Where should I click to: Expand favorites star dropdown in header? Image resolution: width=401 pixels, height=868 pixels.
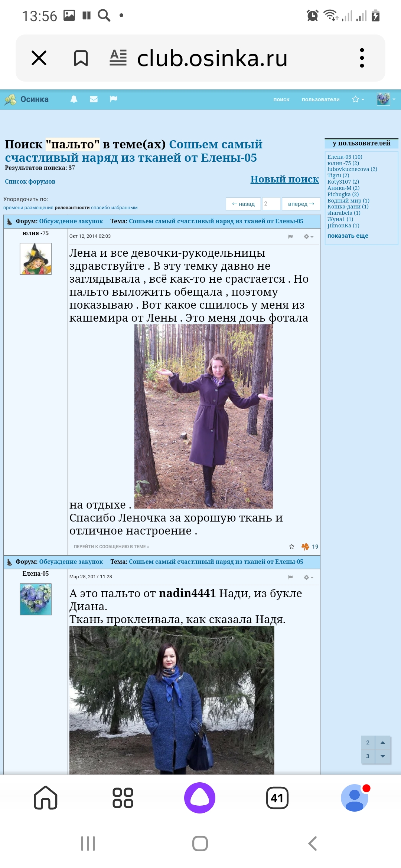[358, 99]
